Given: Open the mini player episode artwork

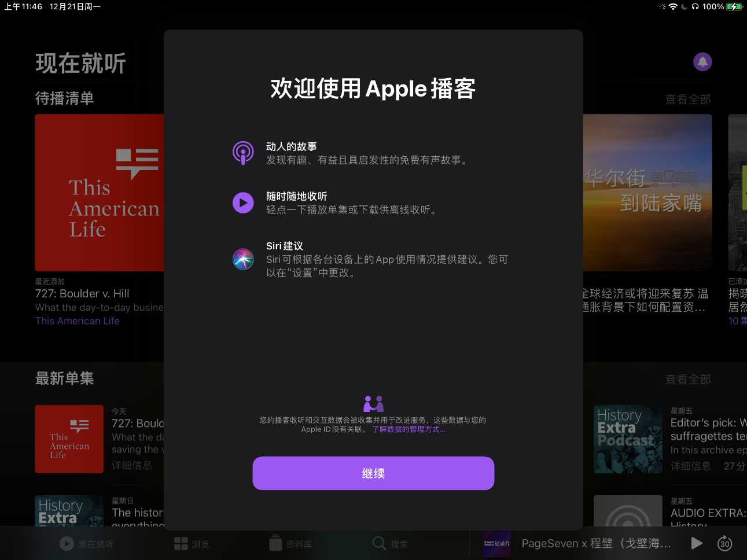Looking at the screenshot, I should click(x=497, y=544).
